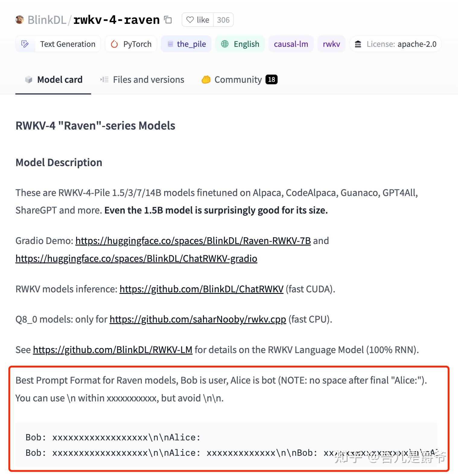This screenshot has height=476, width=458.
Task: Click the the_pile dataset icon
Action: (x=170, y=44)
